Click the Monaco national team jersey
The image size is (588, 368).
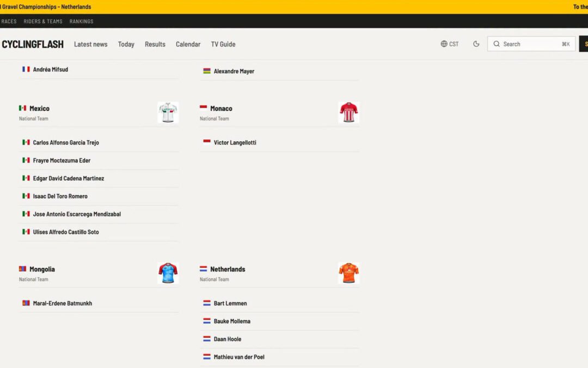[349, 112]
